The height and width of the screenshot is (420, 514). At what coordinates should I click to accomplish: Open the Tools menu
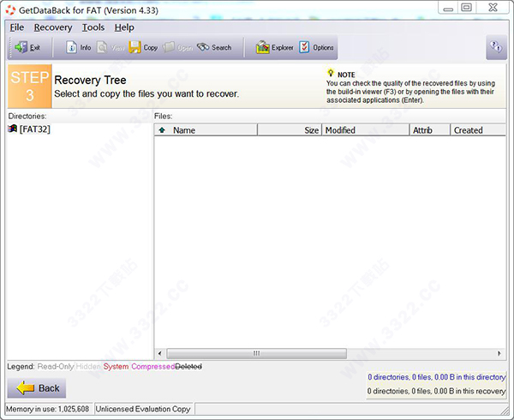tap(93, 27)
